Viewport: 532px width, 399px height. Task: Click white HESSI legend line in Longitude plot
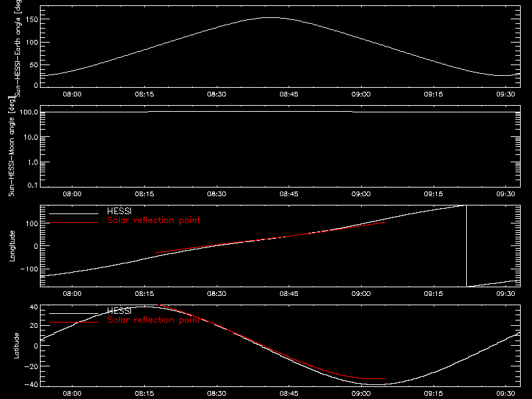click(74, 213)
